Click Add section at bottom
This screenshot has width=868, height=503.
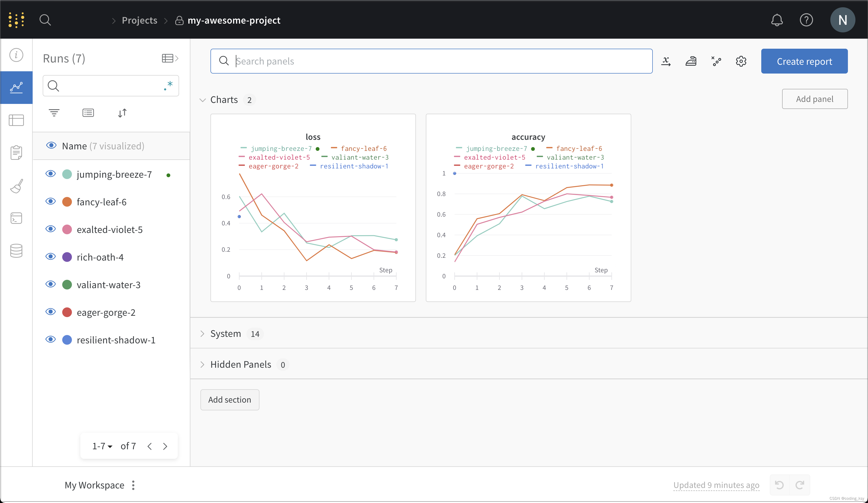(229, 399)
